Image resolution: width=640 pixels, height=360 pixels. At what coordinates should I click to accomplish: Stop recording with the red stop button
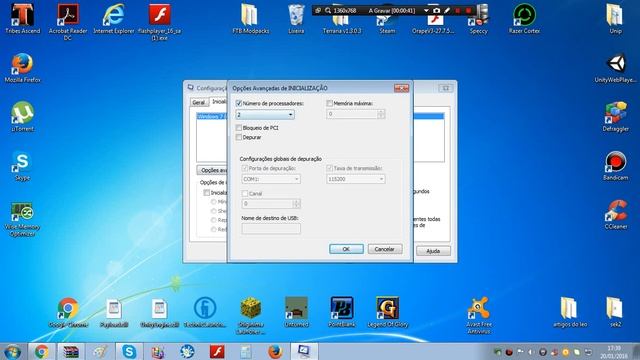[x=468, y=11]
